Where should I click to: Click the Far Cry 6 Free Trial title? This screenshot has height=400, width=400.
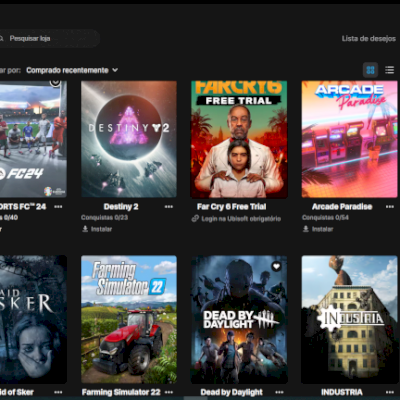[x=231, y=207]
